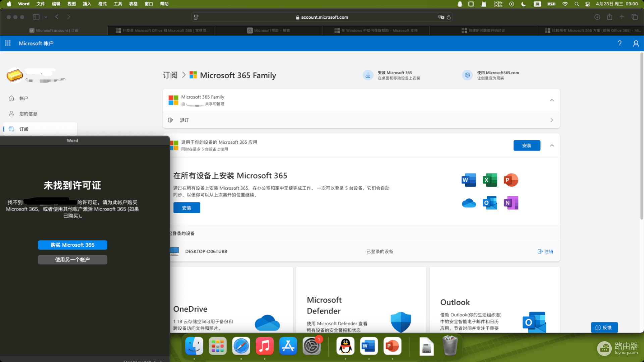
Task: Open QQ penguin app from the Dock
Action: 345,346
